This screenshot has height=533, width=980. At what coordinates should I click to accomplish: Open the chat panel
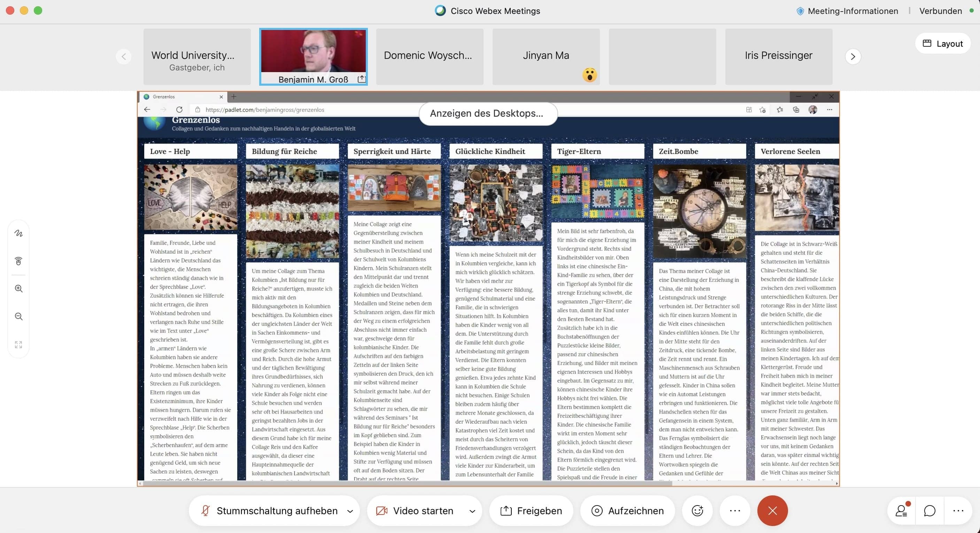coord(929,511)
